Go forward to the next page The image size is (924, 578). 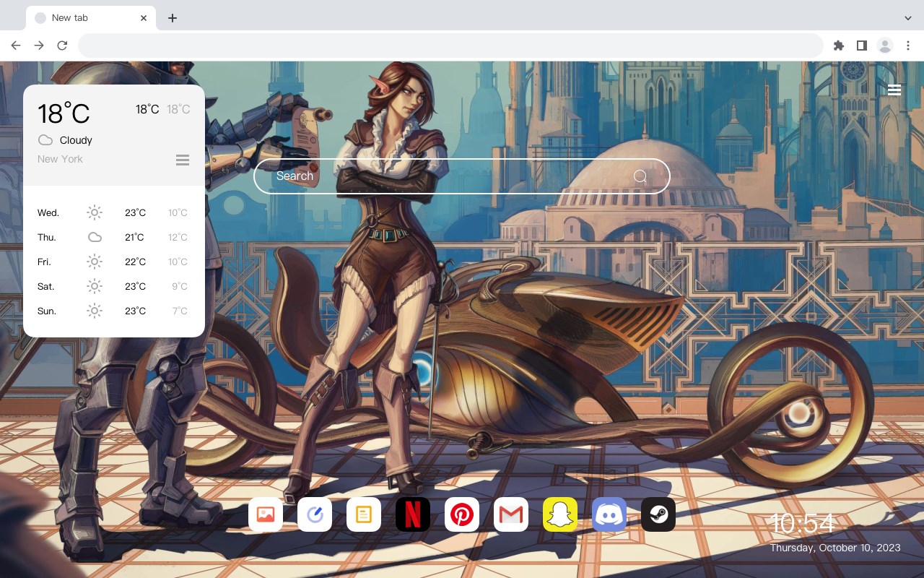pyautogui.click(x=39, y=46)
